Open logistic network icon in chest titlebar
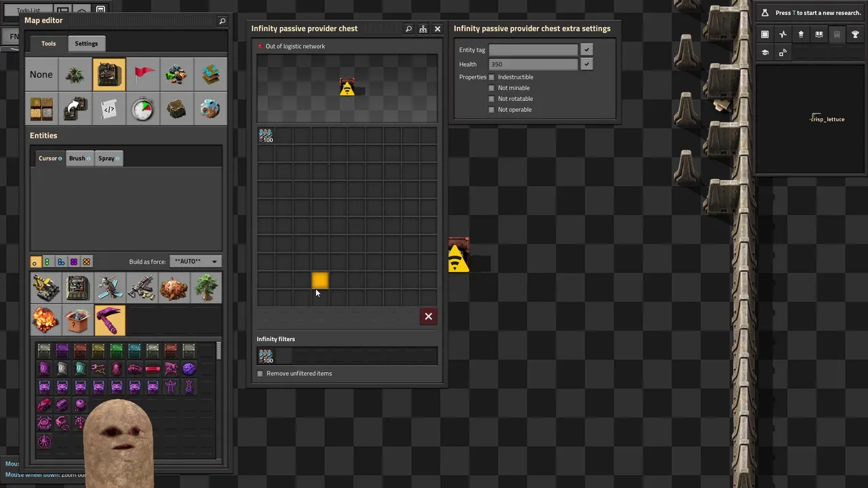Screen dimensions: 868x488 [422, 29]
